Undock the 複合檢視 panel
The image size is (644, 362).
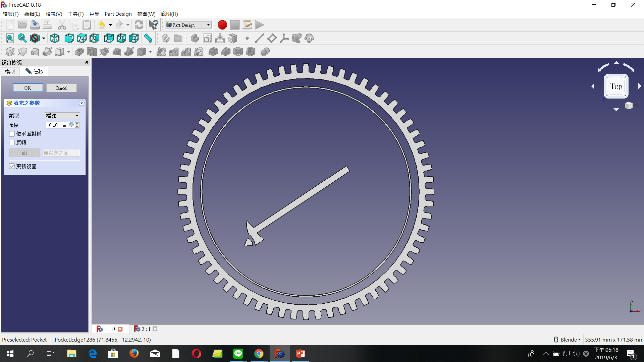coord(87,62)
